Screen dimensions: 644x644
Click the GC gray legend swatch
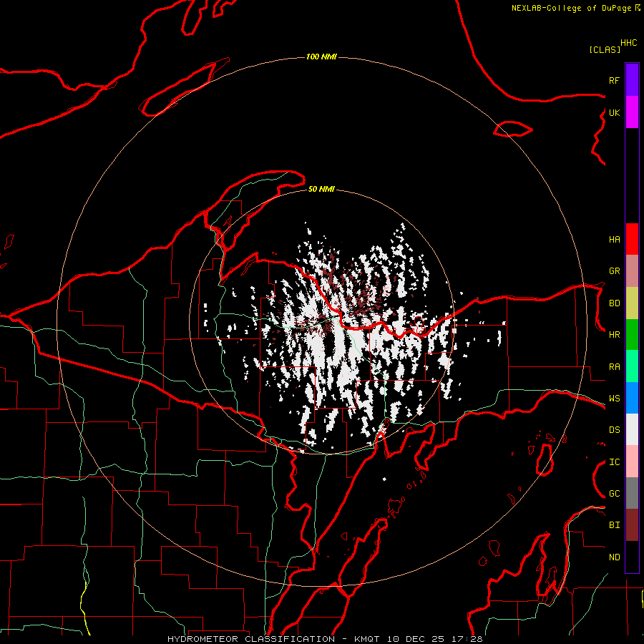click(x=632, y=493)
